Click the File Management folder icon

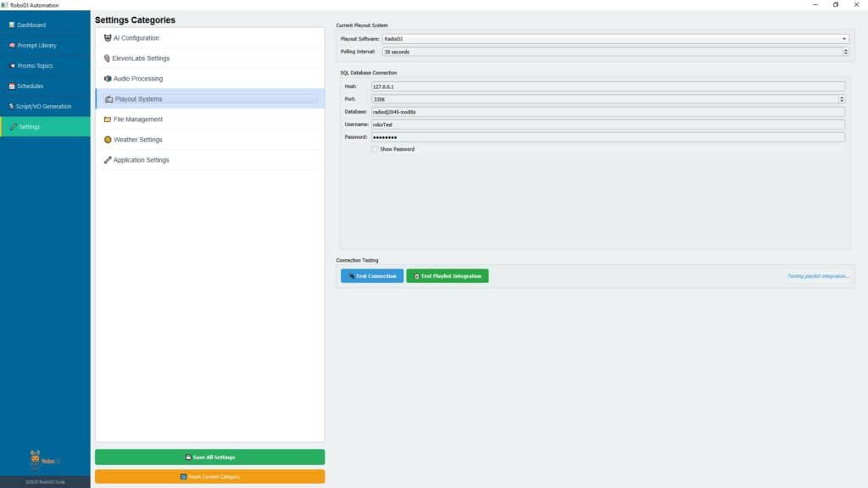(108, 119)
